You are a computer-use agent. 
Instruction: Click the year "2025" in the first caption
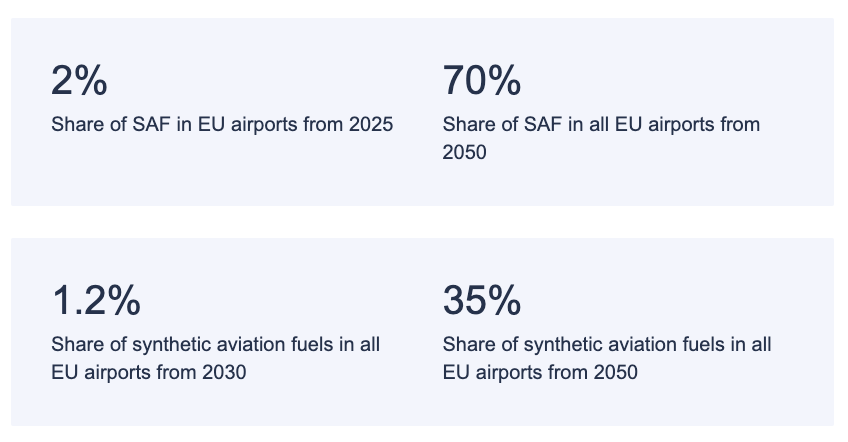pyautogui.click(x=371, y=125)
